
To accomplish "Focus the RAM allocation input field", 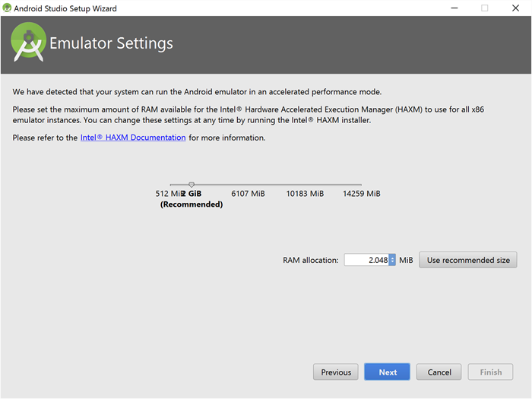I will (366, 260).
